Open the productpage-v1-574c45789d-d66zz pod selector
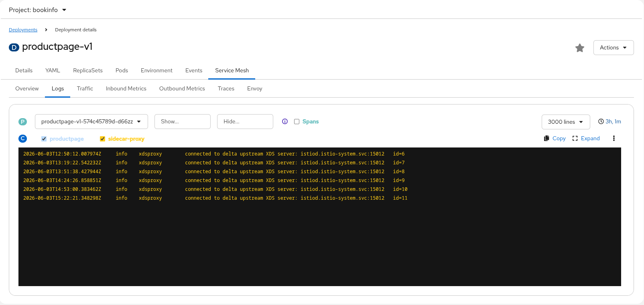 (91, 121)
